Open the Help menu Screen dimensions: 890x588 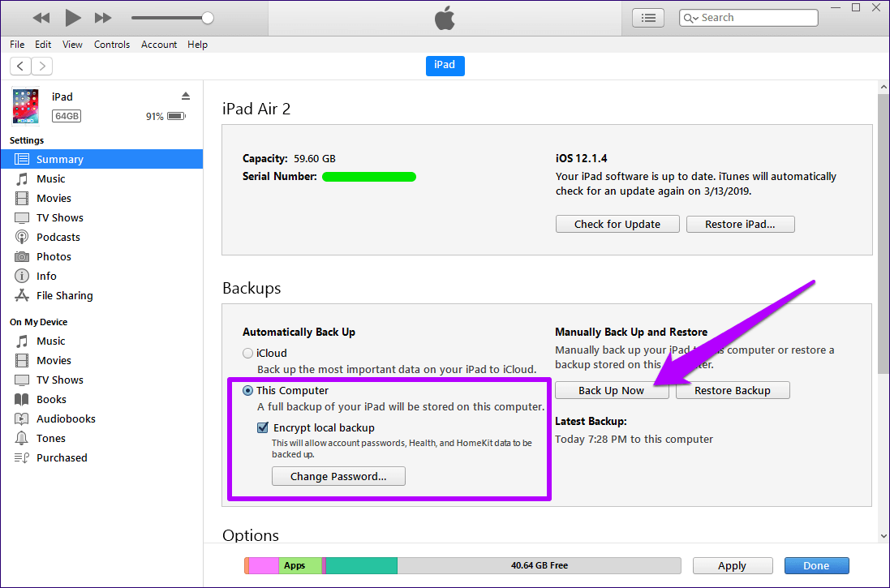197,45
